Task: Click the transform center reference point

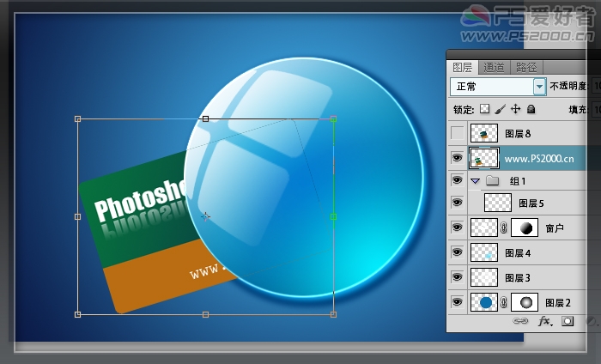Action: 206,217
